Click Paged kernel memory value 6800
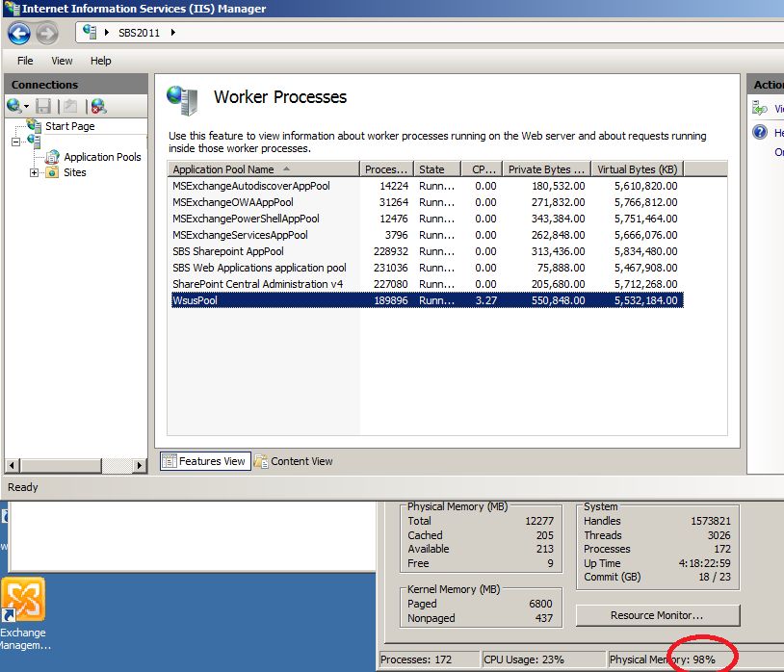This screenshot has width=784, height=672. pos(540,604)
